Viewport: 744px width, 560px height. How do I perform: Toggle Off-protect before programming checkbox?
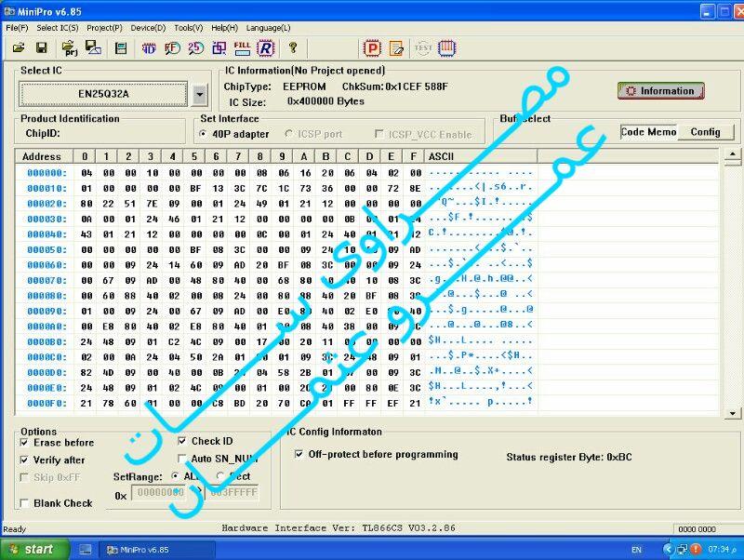(x=299, y=454)
